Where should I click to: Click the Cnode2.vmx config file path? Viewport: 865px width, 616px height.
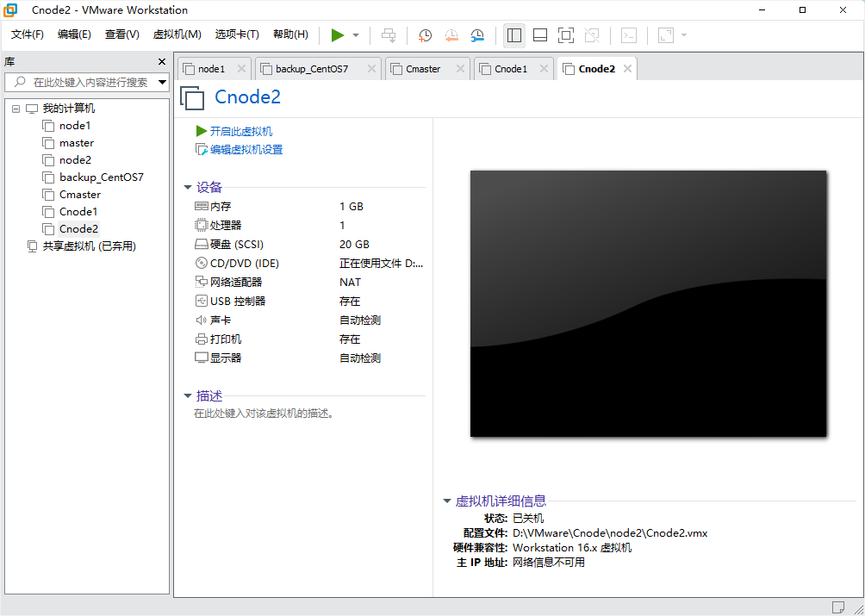pos(610,533)
